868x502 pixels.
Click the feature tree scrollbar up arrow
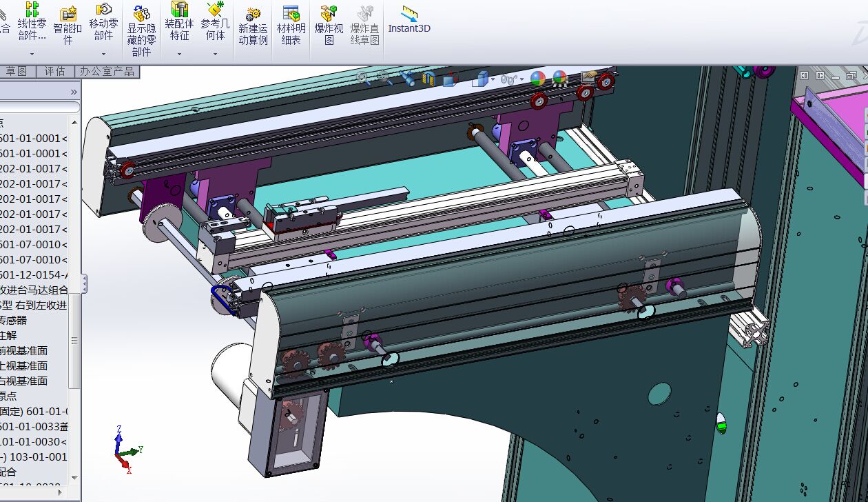74,121
